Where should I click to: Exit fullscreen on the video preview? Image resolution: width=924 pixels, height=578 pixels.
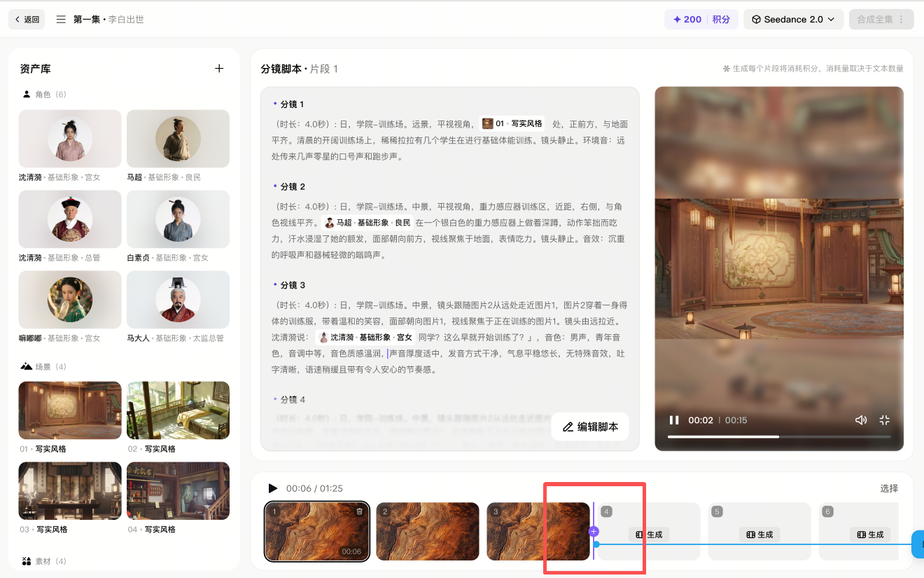coord(885,420)
